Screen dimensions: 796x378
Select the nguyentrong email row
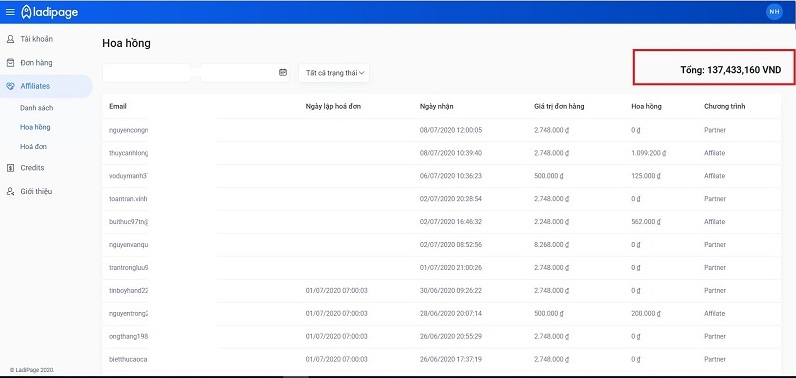[x=441, y=314]
